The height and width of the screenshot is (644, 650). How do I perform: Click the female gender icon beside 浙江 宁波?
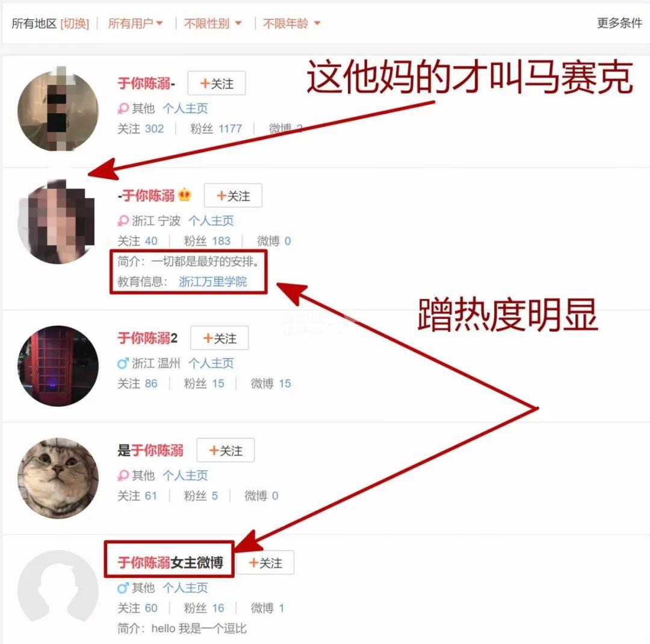(x=123, y=221)
